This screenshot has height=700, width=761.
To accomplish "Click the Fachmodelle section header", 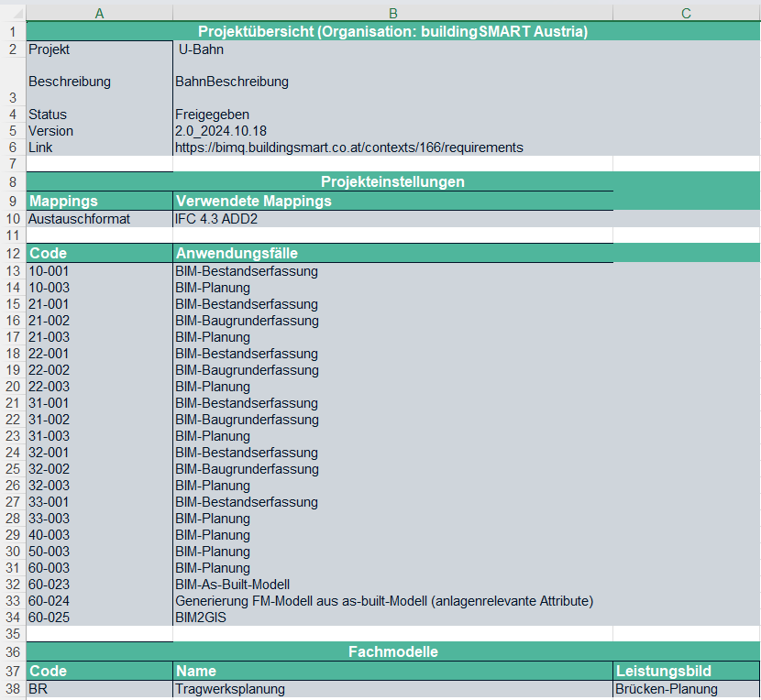I will (x=392, y=651).
